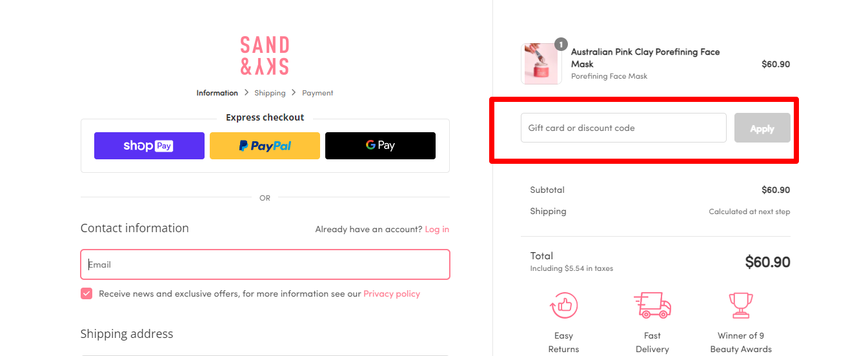Click the chevron after Information breadcrumb
868x356 pixels.
coord(247,93)
